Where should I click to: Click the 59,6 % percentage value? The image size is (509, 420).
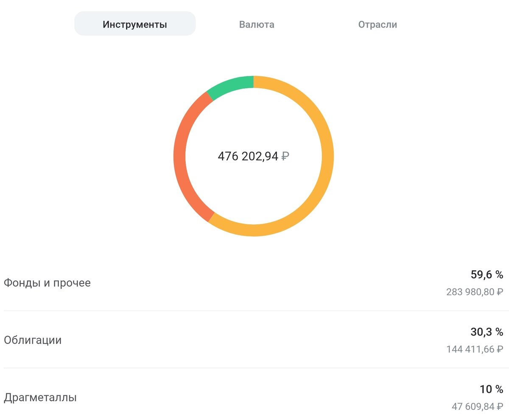coord(486,274)
